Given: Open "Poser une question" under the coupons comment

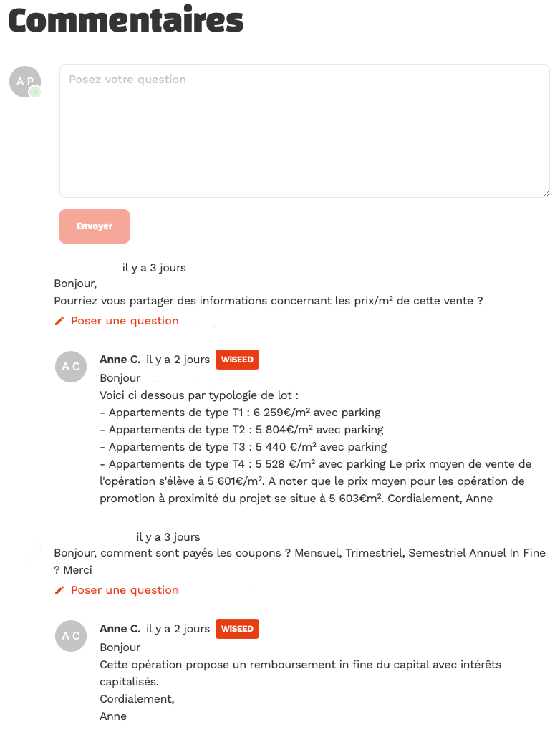Looking at the screenshot, I should 125,591.
